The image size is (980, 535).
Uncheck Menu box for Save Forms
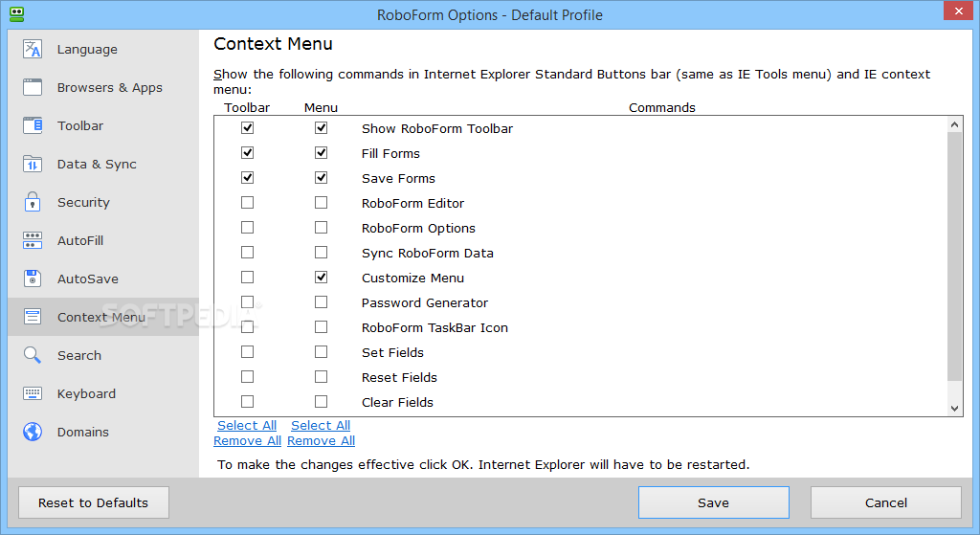(321, 177)
